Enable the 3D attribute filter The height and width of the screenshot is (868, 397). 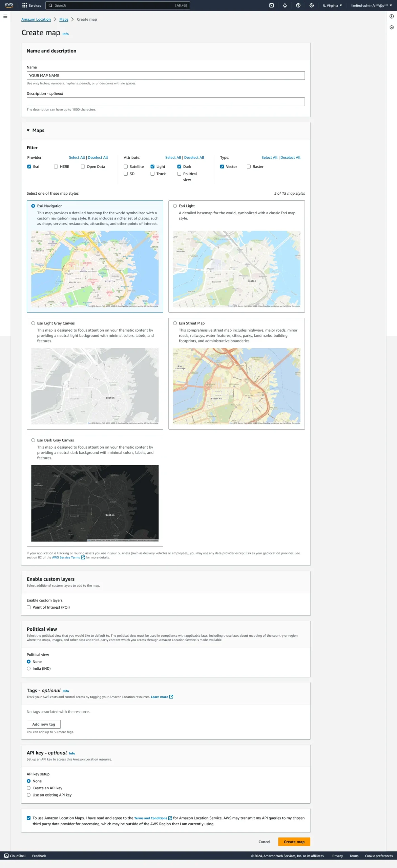coord(126,174)
